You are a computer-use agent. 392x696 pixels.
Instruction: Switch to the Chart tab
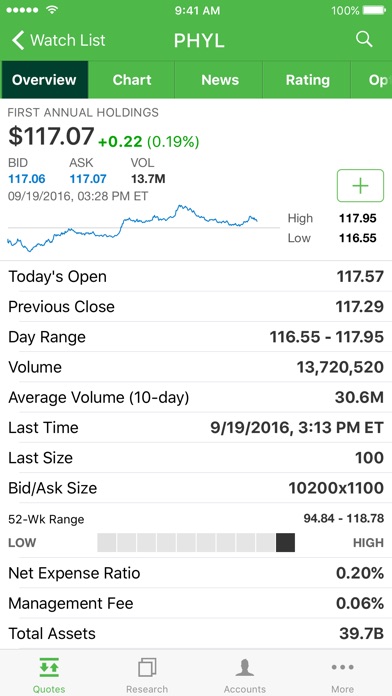pos(132,80)
